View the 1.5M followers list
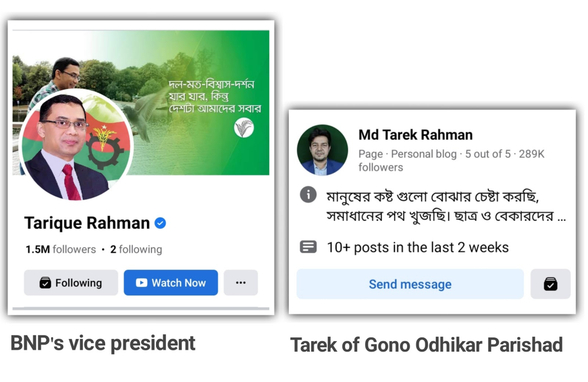The height and width of the screenshot is (382, 588). click(x=61, y=250)
